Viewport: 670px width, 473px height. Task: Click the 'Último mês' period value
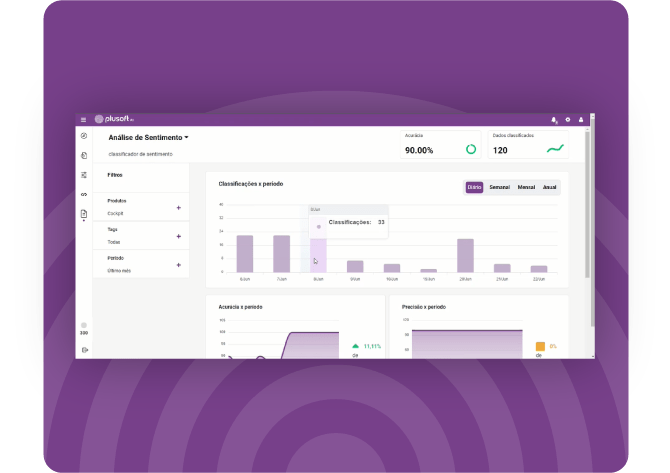click(119, 271)
